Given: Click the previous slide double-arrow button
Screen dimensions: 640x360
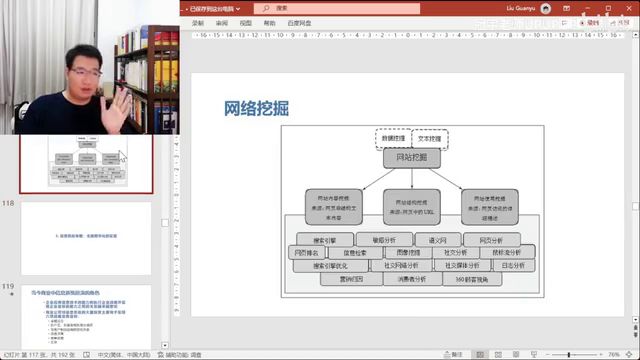Looking at the screenshot, I should pyautogui.click(x=636, y=328).
